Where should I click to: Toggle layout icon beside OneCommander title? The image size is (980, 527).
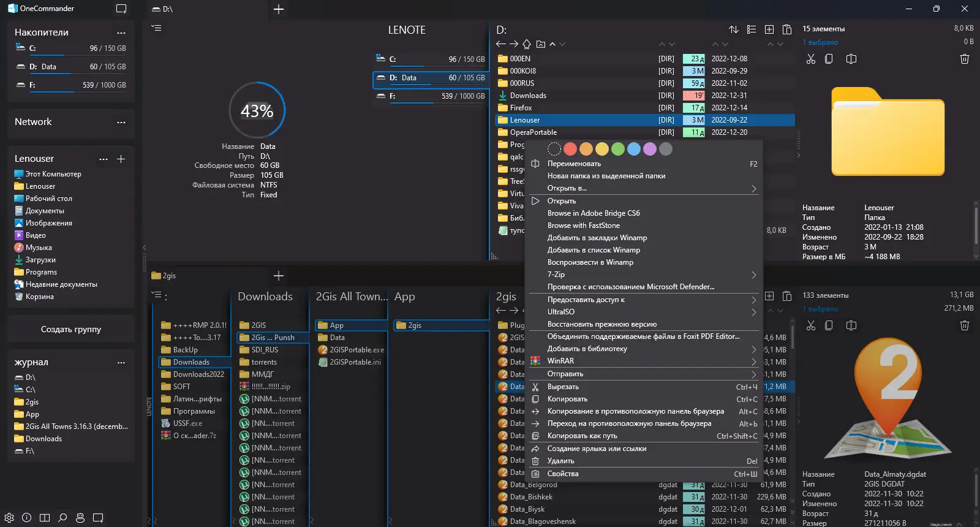(121, 9)
